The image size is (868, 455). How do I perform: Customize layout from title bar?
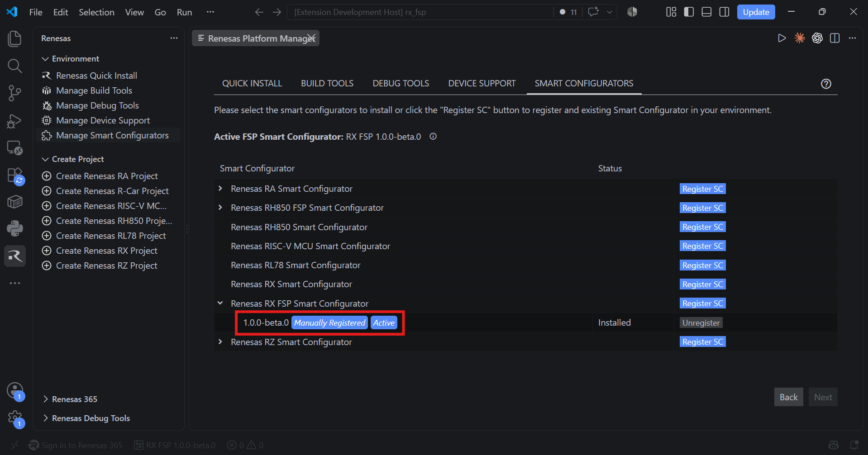point(671,12)
